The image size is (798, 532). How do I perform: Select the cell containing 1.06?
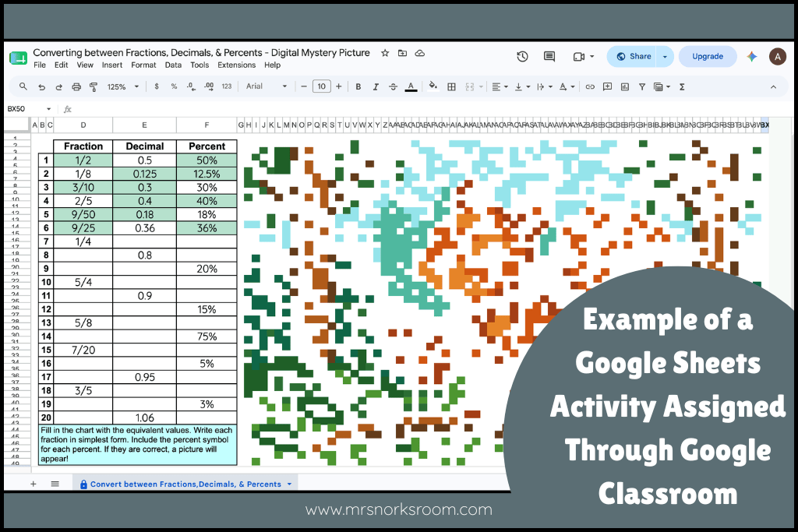point(144,417)
